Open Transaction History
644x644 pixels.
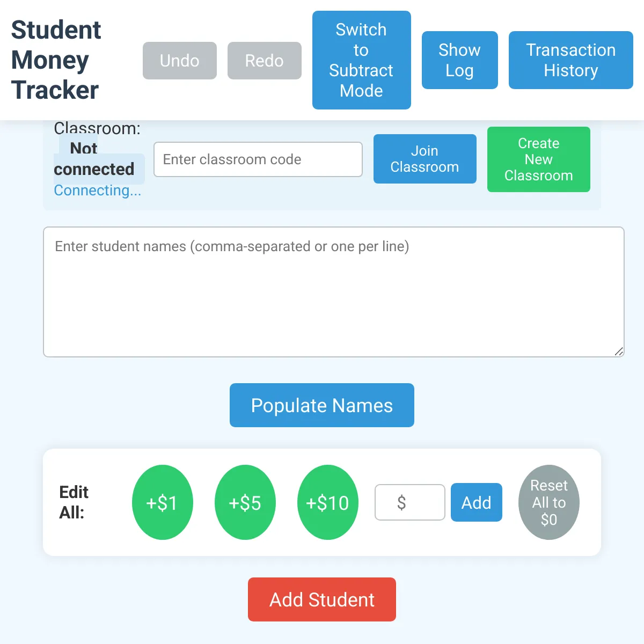pos(571,60)
